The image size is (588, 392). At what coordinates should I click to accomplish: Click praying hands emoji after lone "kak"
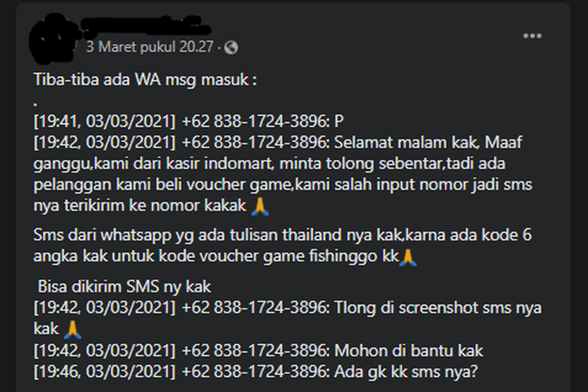click(73, 329)
